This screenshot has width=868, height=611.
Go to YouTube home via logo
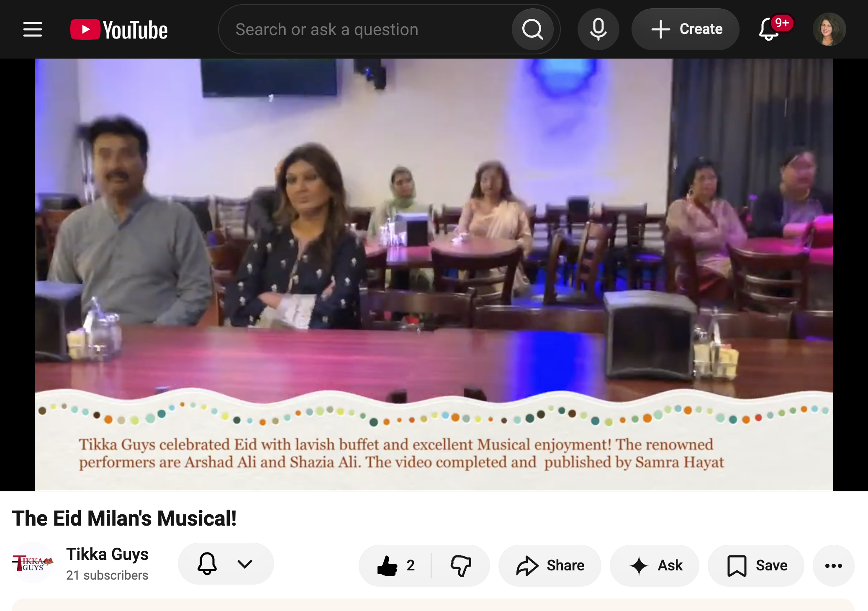point(119,30)
